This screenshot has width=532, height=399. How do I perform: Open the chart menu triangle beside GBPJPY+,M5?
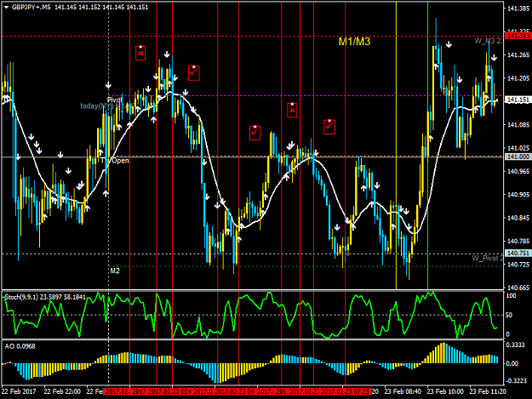click(6, 7)
